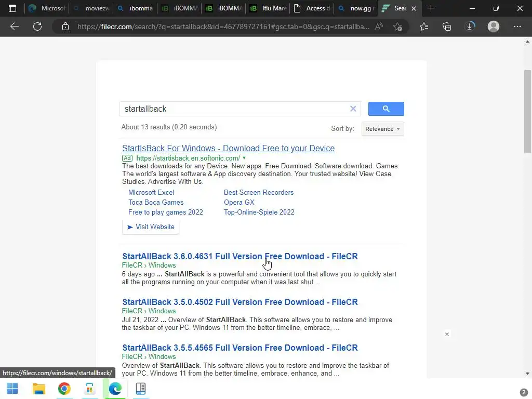This screenshot has height=399, width=532.
Task: Open StartAllBack 3.5.5.4565 result
Action: tap(240, 348)
